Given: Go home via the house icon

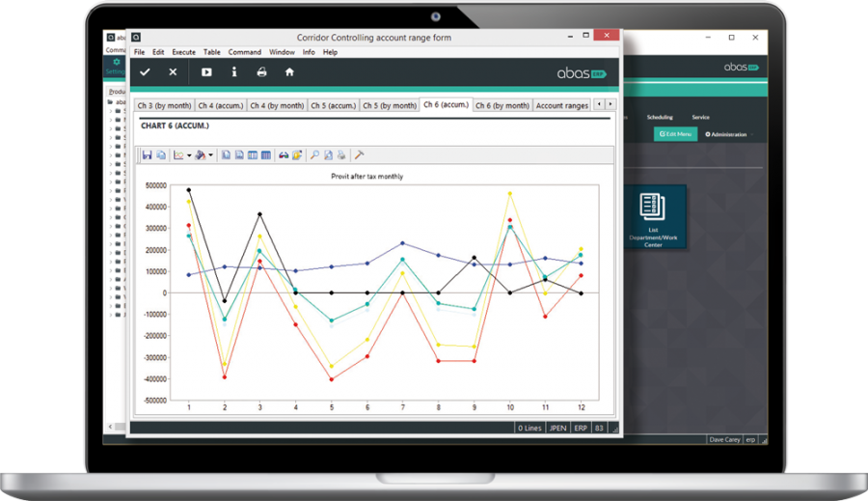Looking at the screenshot, I should coord(289,72).
